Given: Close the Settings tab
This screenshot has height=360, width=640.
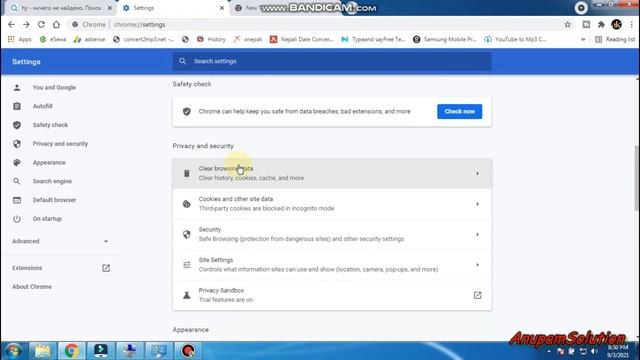Looking at the screenshot, I should point(222,8).
